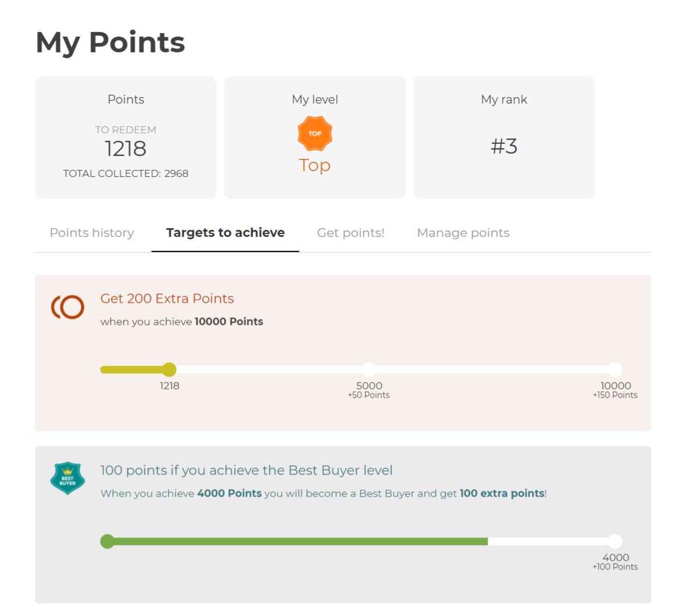
Task: Click the Total Collected 2968 text
Action: pyautogui.click(x=126, y=174)
